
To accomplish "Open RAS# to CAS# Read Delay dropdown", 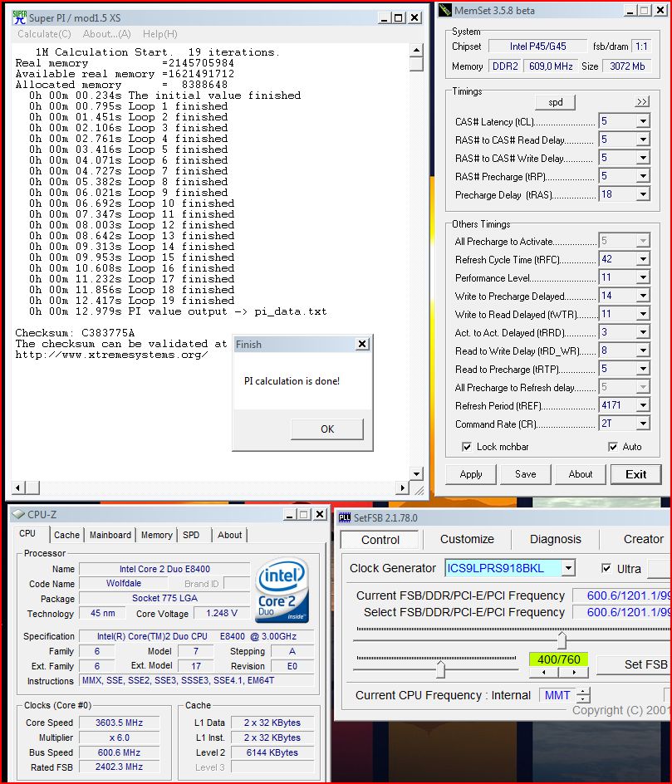I will pyautogui.click(x=644, y=140).
